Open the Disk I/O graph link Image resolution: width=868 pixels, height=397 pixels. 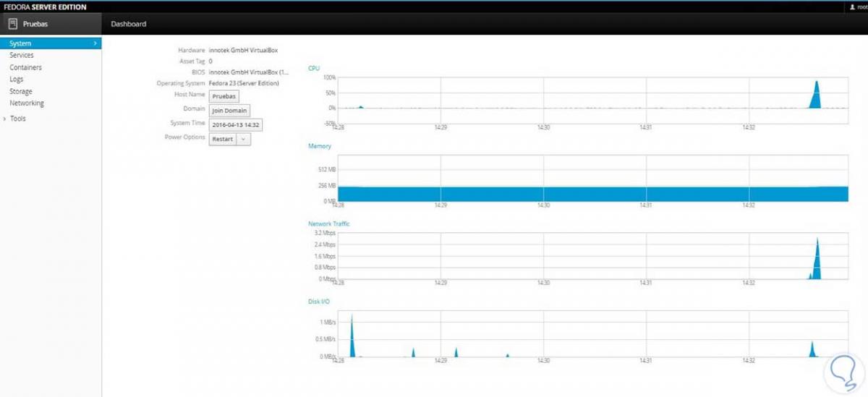(x=319, y=301)
